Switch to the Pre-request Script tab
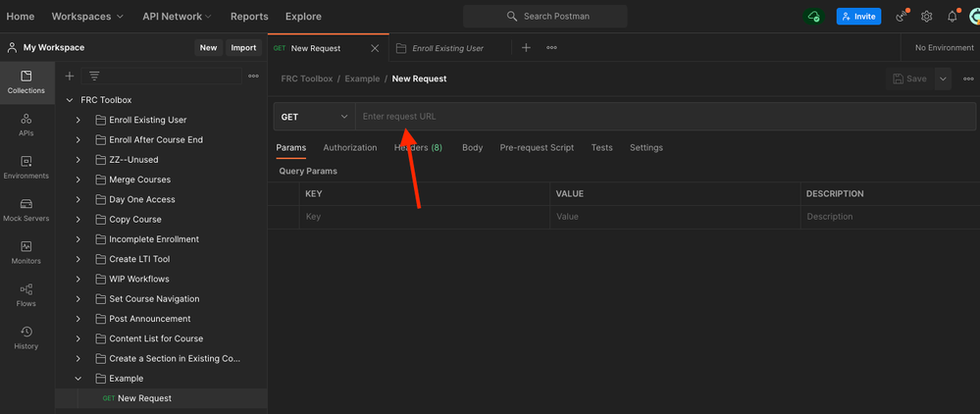 point(537,148)
